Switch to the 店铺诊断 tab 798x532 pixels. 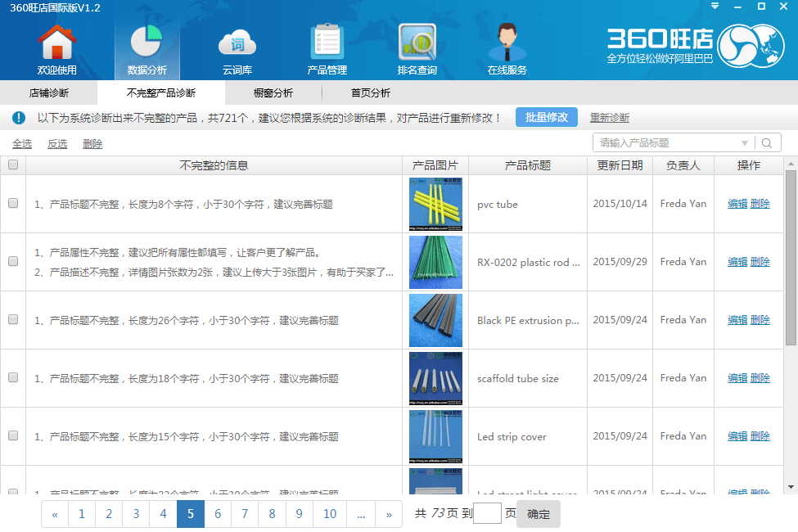49,93
